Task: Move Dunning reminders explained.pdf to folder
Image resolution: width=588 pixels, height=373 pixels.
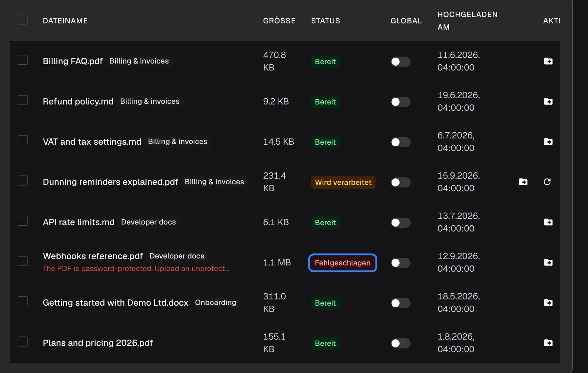Action: tap(523, 182)
